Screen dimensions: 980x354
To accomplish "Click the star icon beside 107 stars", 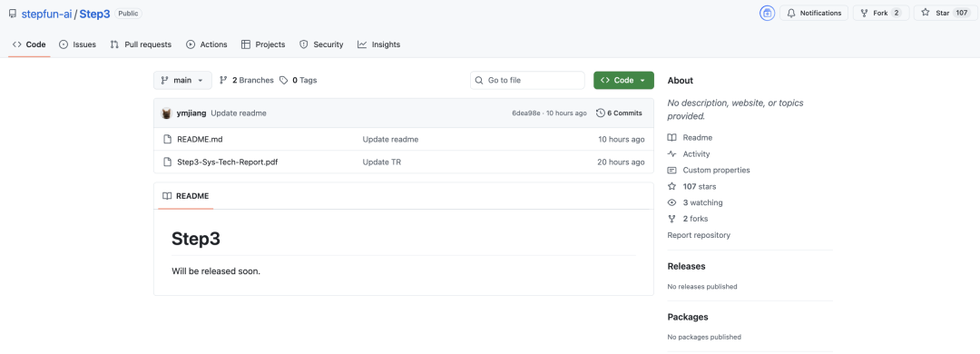I will tap(671, 186).
